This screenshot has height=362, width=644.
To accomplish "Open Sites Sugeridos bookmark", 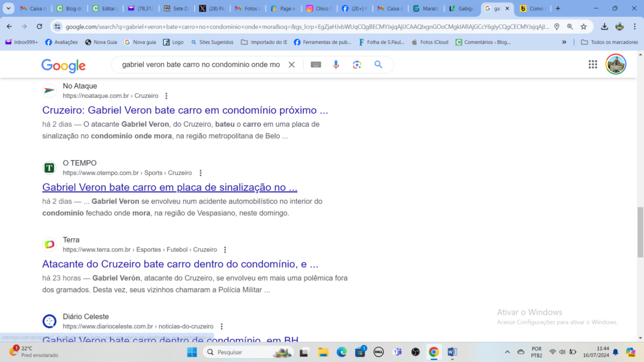I will coord(212,42).
